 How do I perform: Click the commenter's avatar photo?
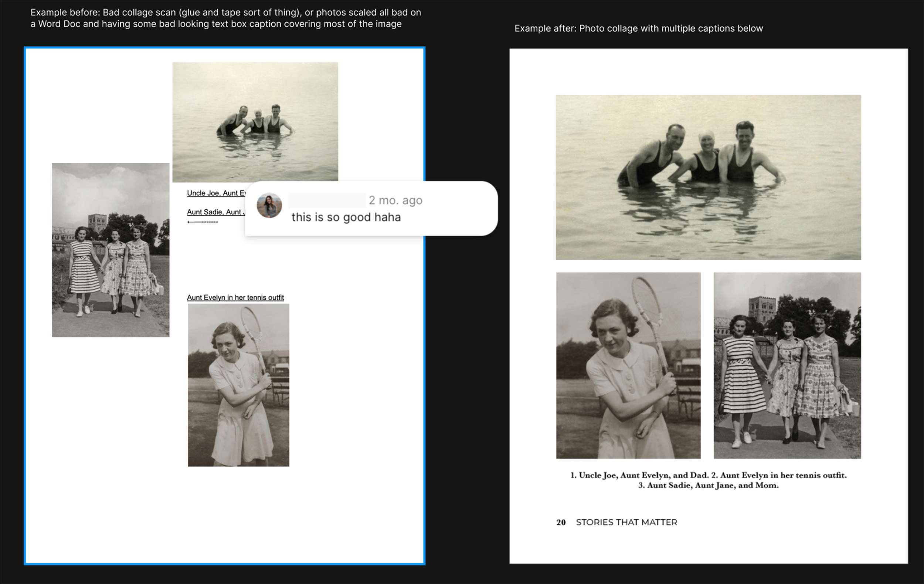click(269, 205)
